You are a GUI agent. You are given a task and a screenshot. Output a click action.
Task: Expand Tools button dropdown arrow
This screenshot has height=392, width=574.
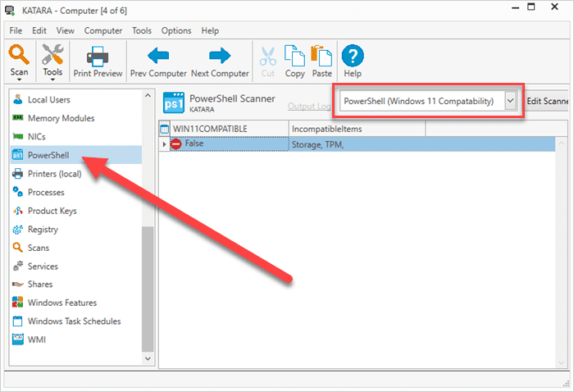52,80
